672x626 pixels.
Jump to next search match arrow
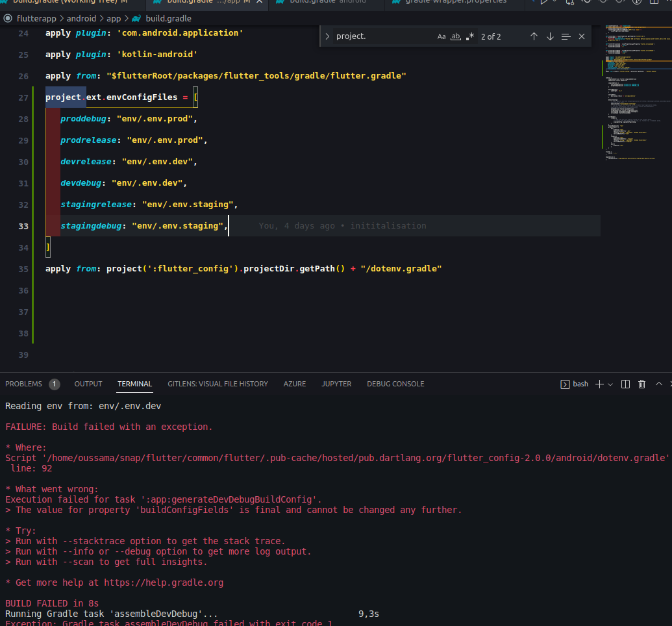point(550,36)
